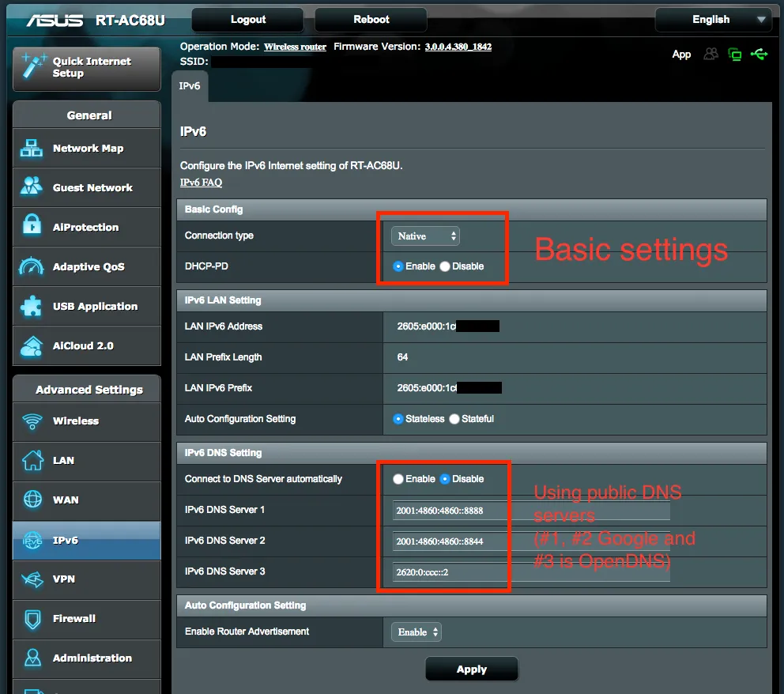Screen dimensions: 784x694
Task: Click the green network status icon
Action: [x=735, y=54]
